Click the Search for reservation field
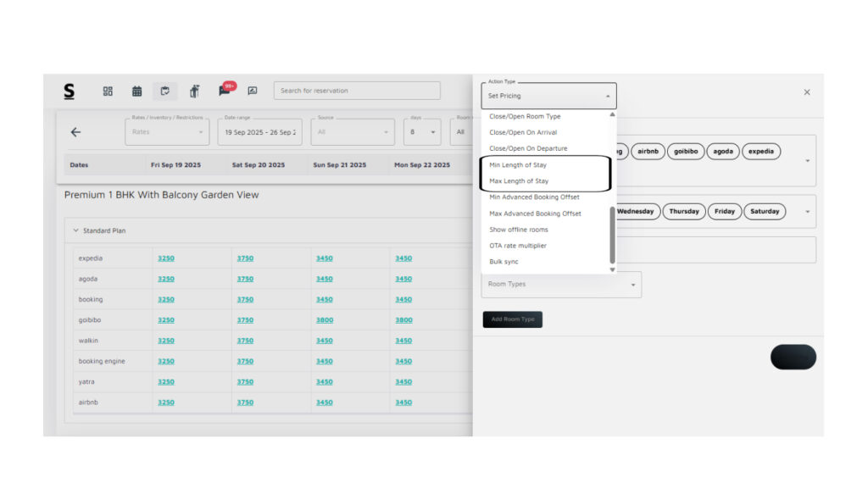This screenshot has width=868, height=488. pyautogui.click(x=357, y=91)
